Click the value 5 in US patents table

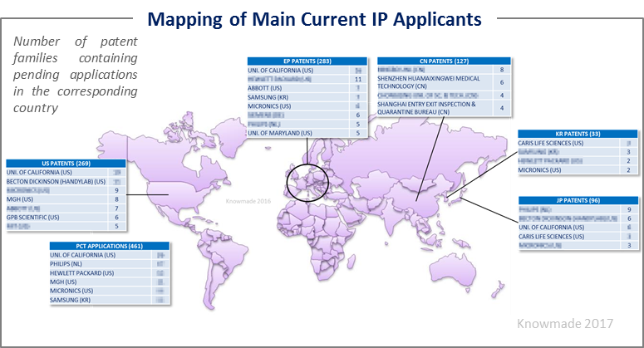click(x=116, y=226)
